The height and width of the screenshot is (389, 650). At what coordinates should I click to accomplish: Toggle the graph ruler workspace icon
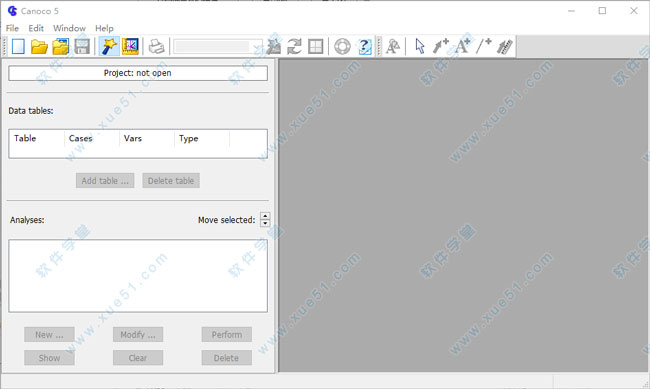(130, 46)
